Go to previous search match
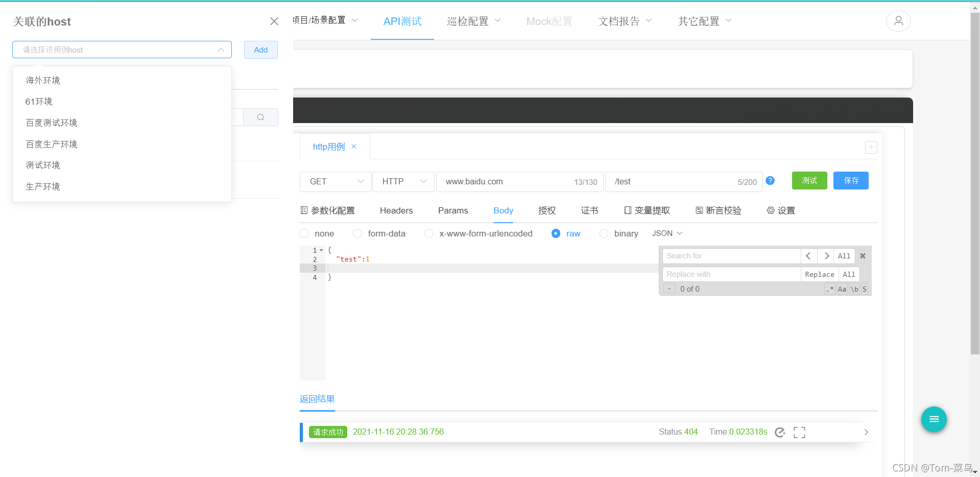 808,256
